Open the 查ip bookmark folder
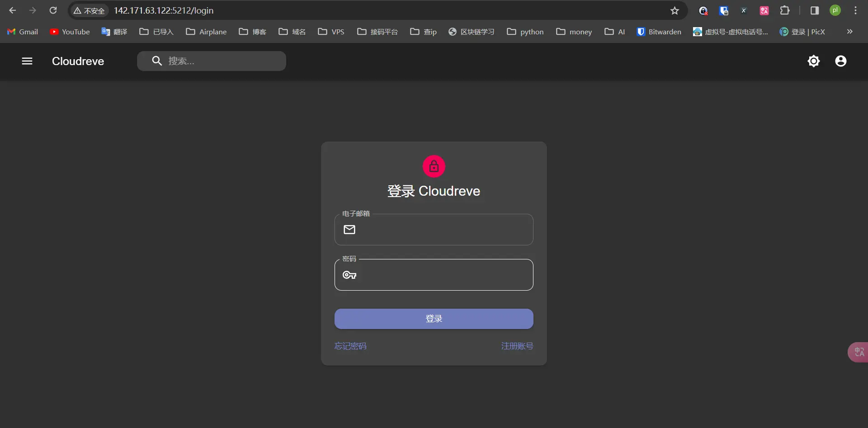This screenshot has height=428, width=868. pyautogui.click(x=424, y=32)
